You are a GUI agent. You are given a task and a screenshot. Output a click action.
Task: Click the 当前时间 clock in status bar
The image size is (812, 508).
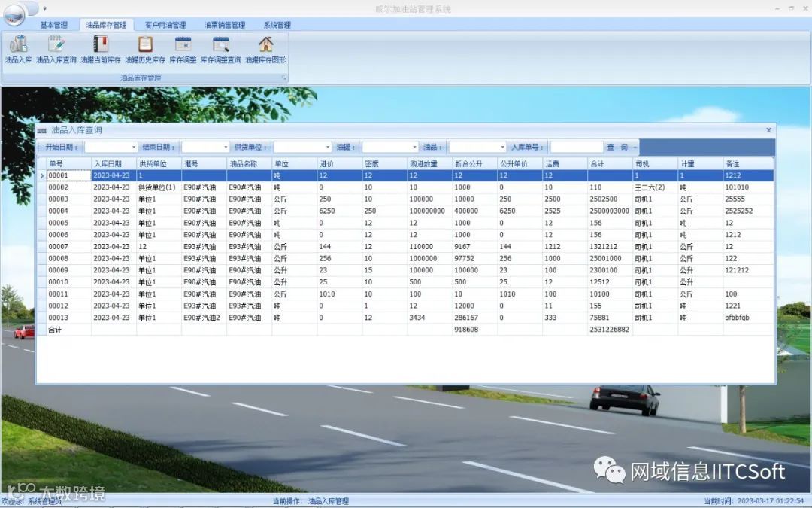pyautogui.click(x=753, y=501)
